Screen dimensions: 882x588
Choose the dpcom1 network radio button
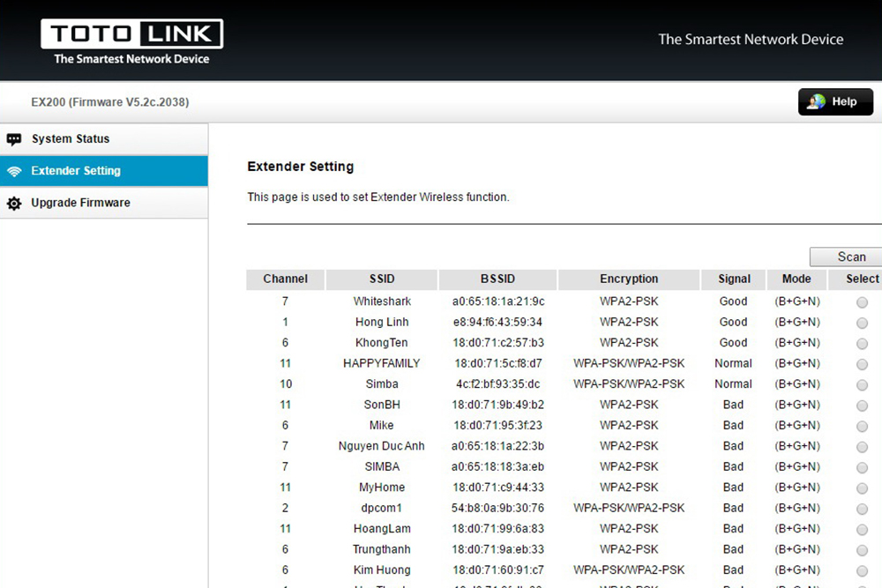[862, 509]
